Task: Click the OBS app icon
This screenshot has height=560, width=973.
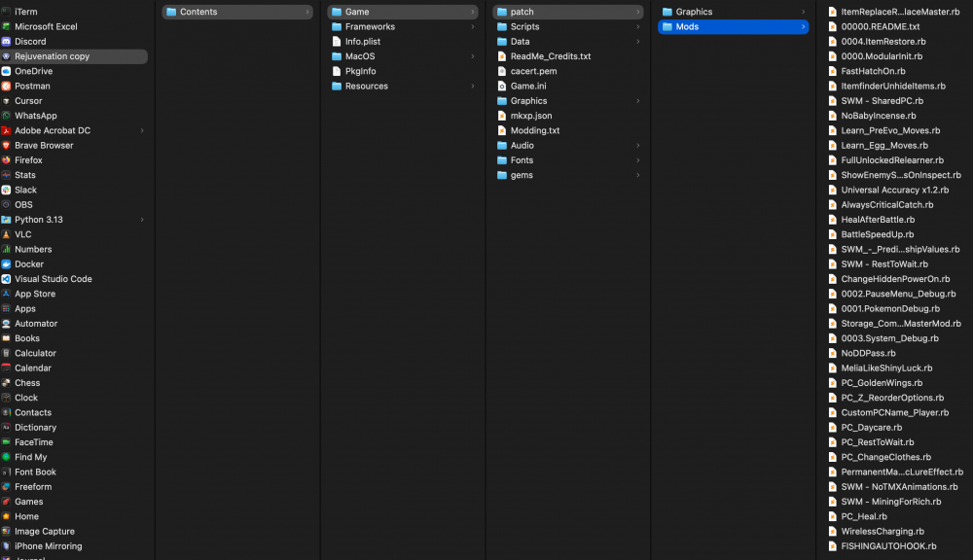Action: point(6,204)
